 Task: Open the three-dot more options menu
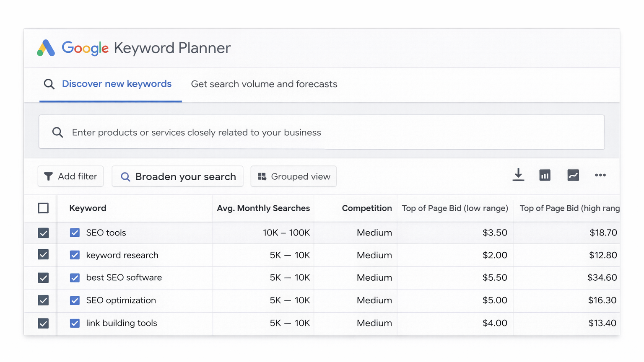[600, 175]
